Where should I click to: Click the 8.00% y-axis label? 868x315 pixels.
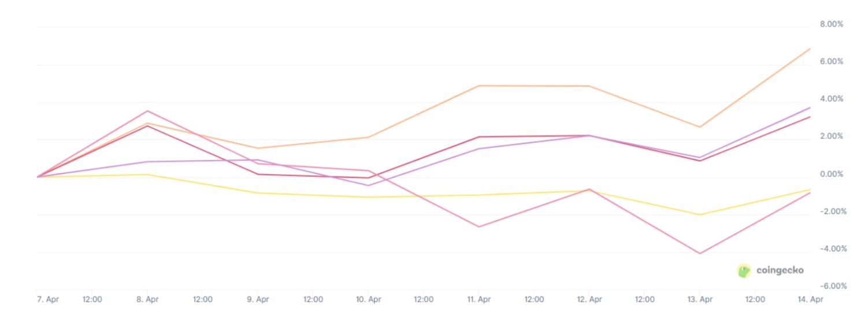(832, 24)
